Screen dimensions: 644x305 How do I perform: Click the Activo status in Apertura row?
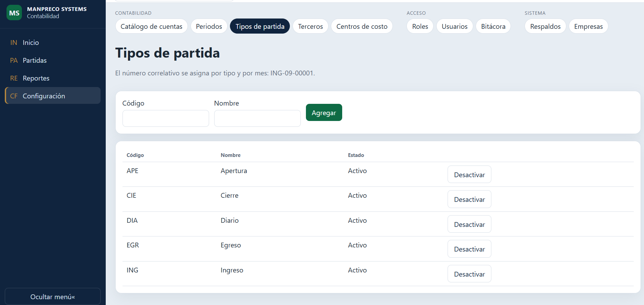357,171
